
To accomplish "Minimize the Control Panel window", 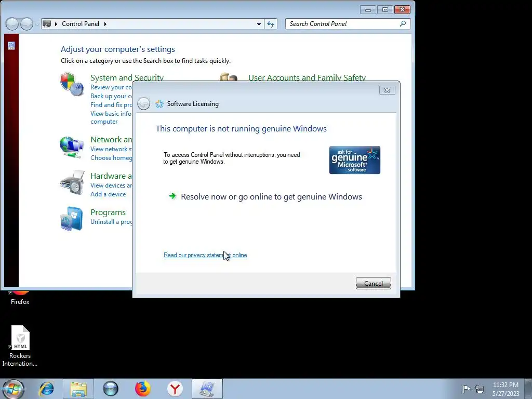I will tap(368, 10).
